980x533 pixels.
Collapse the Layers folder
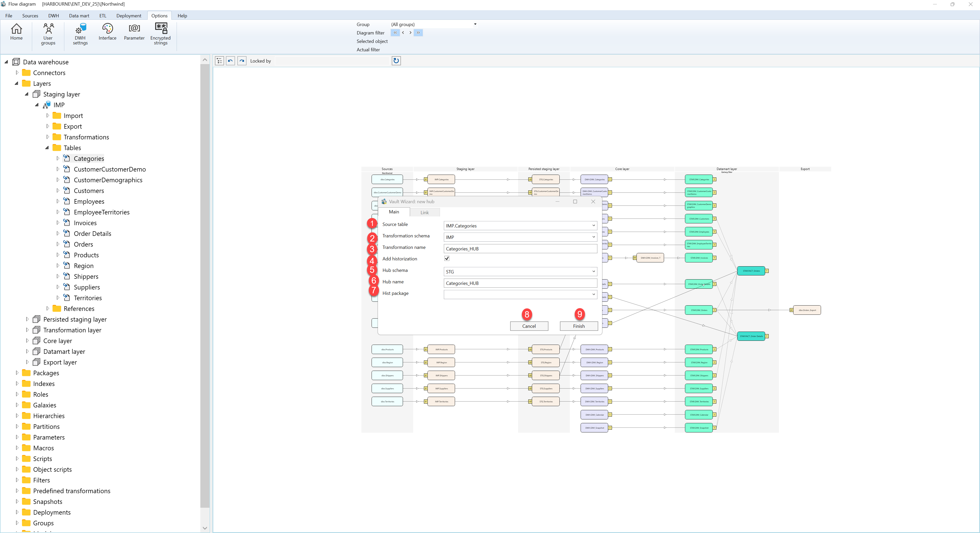[x=17, y=83]
